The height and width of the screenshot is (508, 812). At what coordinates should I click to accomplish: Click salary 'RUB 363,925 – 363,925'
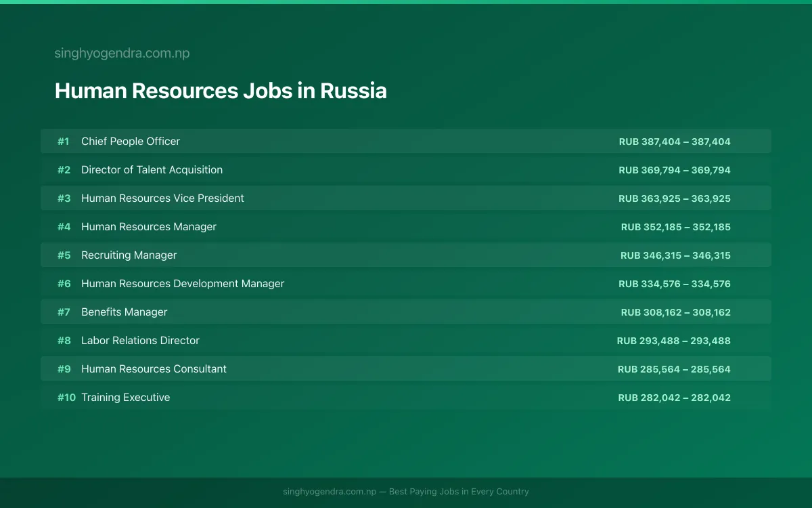click(x=675, y=198)
